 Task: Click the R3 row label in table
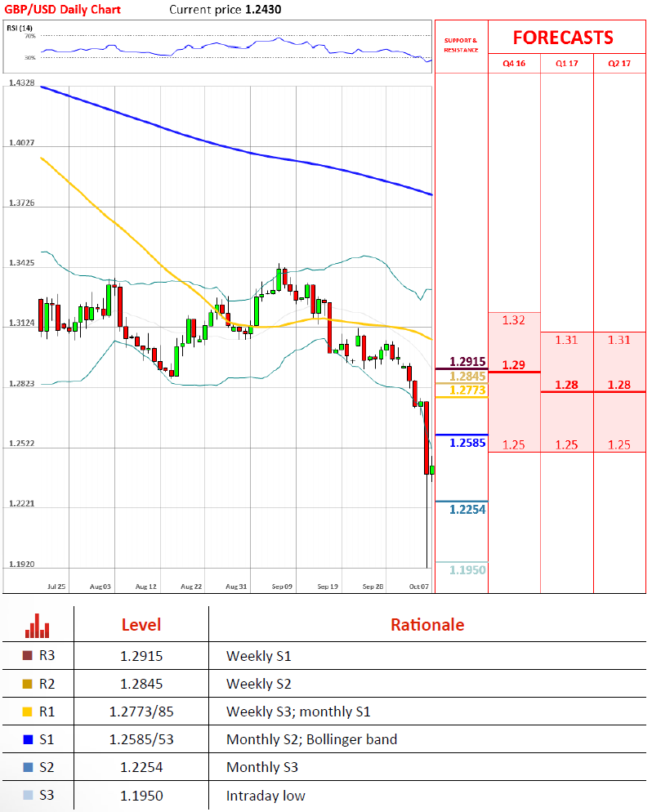pos(47,656)
